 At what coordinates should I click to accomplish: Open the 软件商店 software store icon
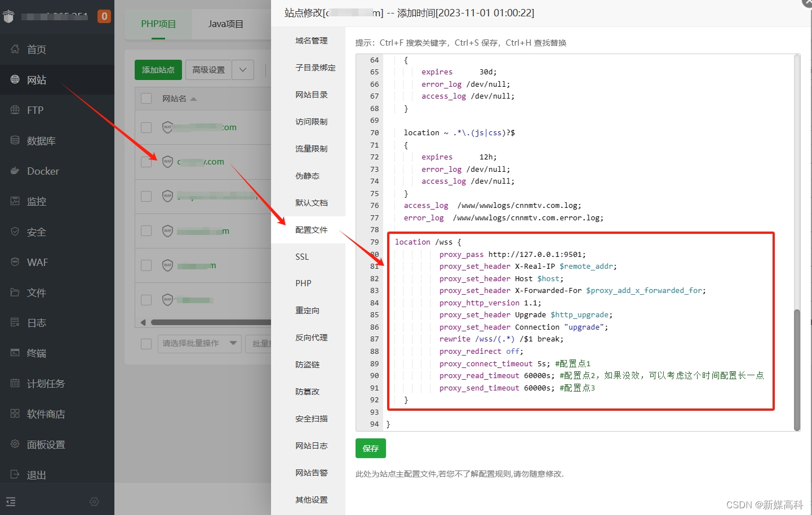click(15, 414)
